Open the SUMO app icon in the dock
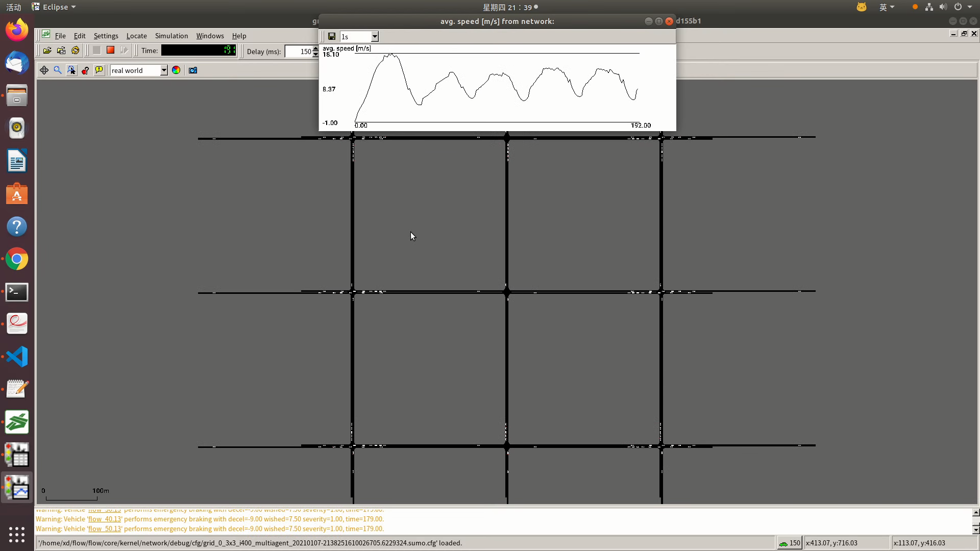 tap(17, 422)
